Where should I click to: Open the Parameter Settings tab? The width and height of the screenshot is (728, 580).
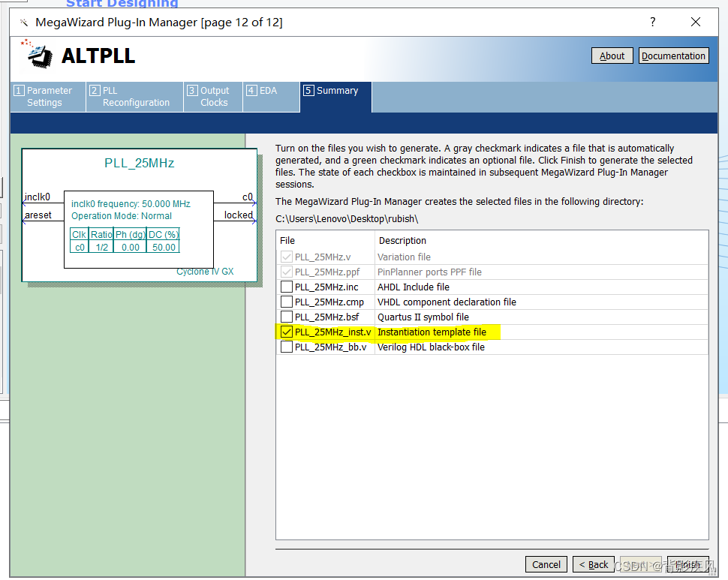[48, 97]
